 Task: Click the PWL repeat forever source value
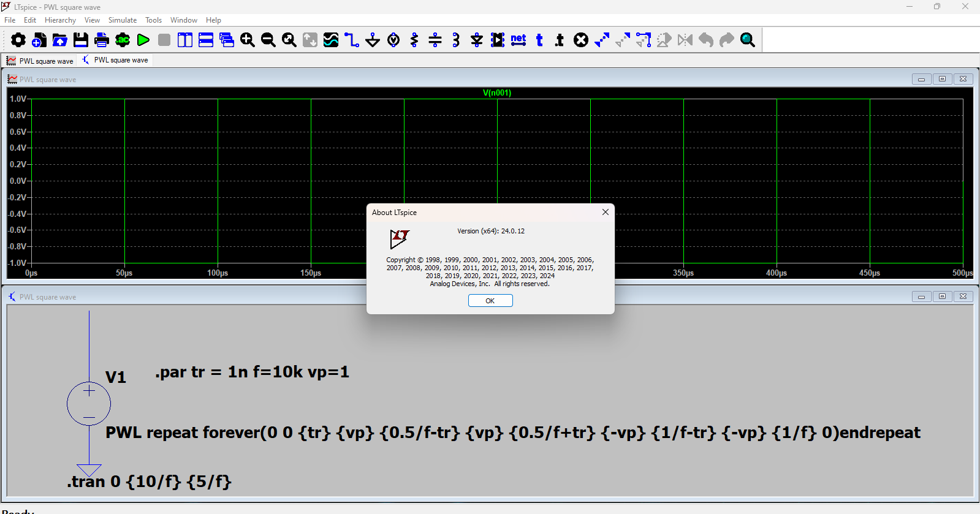coord(513,433)
